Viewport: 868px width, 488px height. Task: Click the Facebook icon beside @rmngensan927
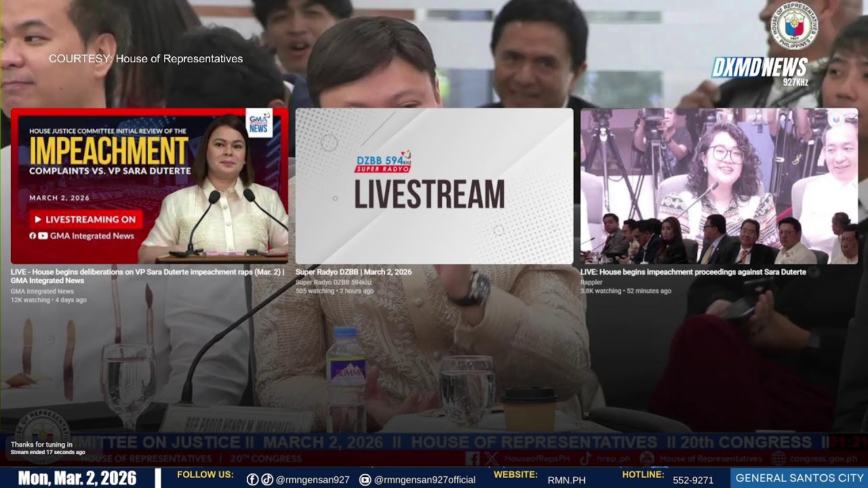252,479
